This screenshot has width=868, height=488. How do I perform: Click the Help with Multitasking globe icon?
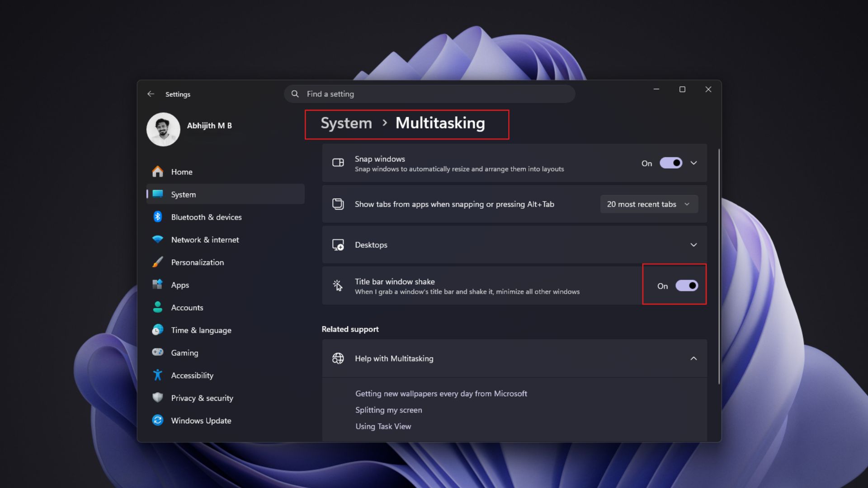pos(338,358)
